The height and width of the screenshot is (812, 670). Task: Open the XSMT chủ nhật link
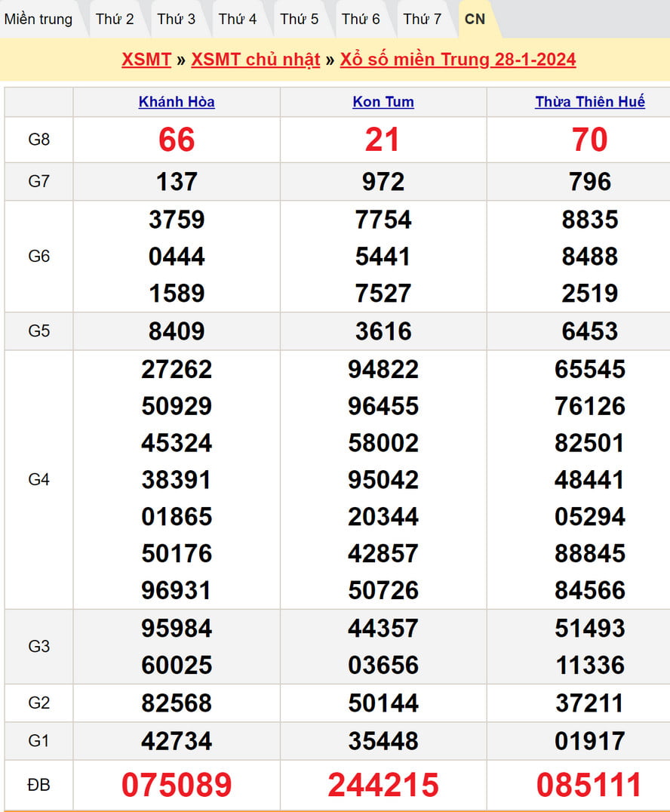(x=256, y=60)
